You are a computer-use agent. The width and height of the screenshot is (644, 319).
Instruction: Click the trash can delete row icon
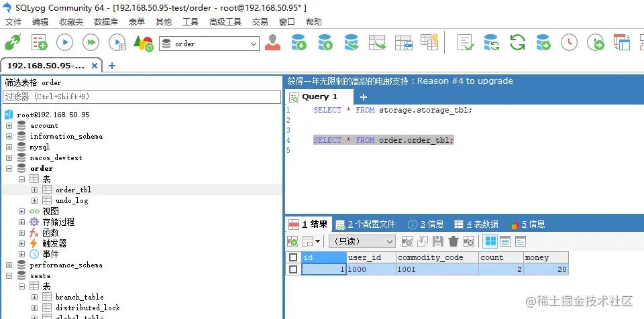point(453,241)
